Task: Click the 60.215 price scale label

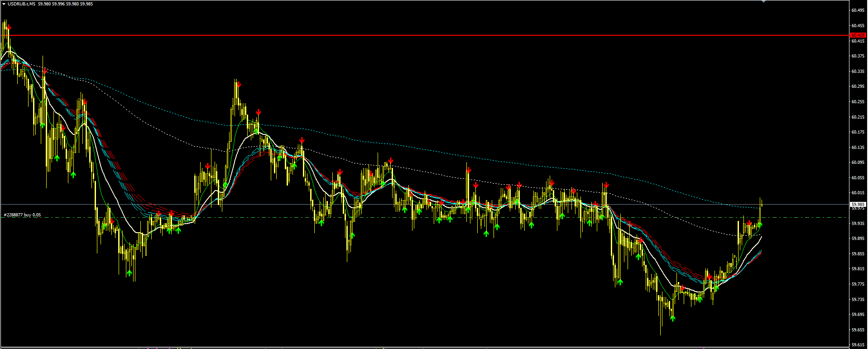Action: (857, 117)
